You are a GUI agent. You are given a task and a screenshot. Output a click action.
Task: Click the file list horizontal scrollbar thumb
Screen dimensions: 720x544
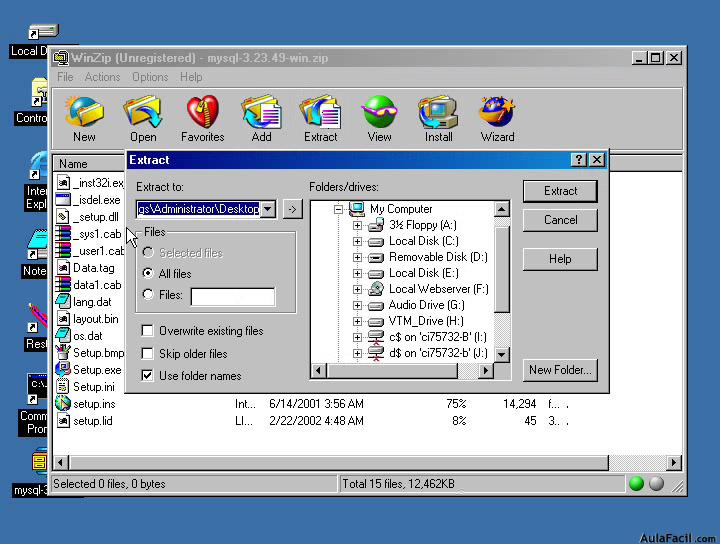point(338,462)
